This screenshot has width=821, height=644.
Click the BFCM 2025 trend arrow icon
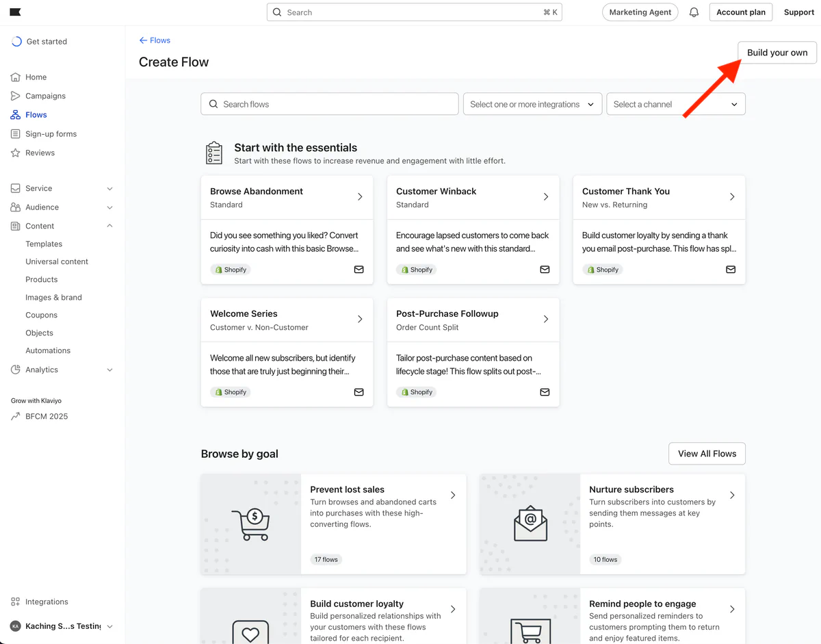click(16, 416)
